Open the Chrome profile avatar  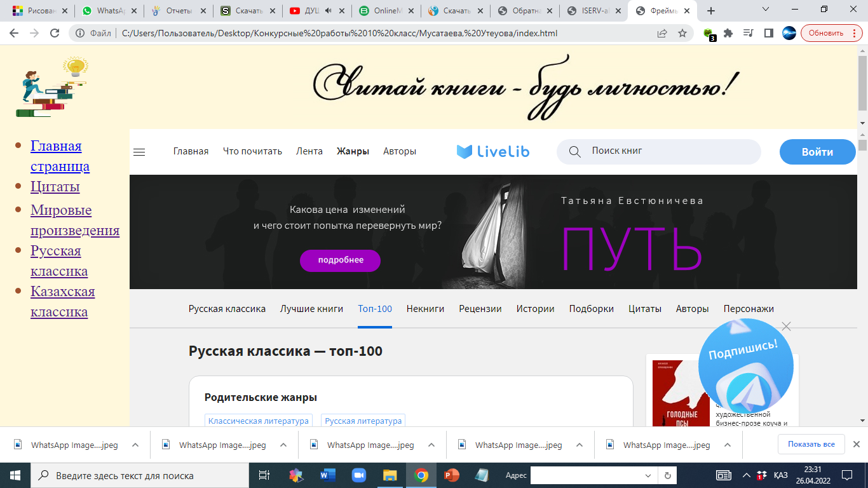pyautogui.click(x=789, y=33)
